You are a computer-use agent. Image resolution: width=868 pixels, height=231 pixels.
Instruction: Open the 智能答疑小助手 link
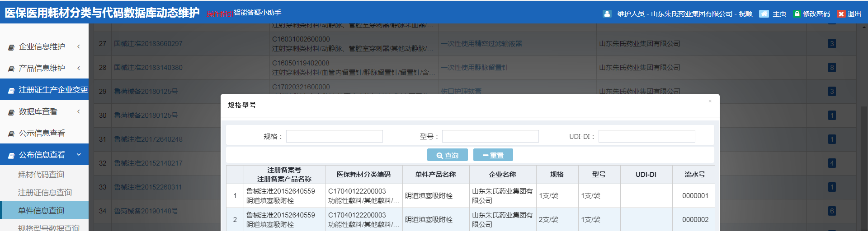pos(257,13)
